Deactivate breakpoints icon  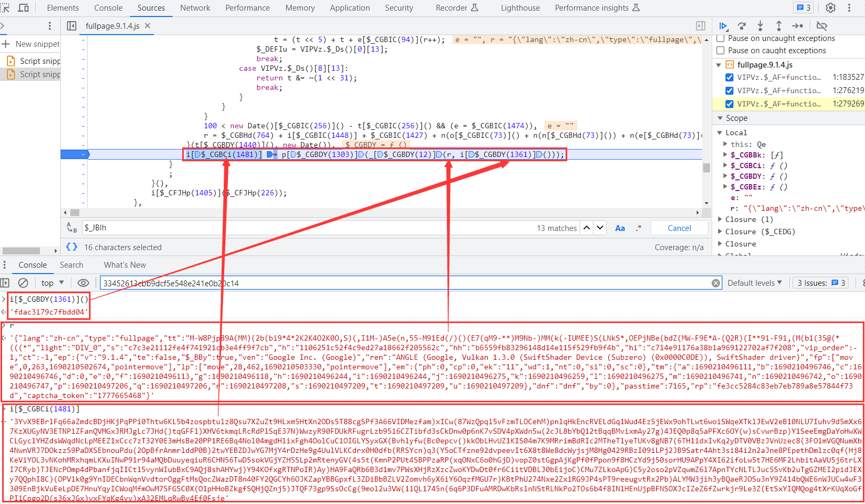822,26
